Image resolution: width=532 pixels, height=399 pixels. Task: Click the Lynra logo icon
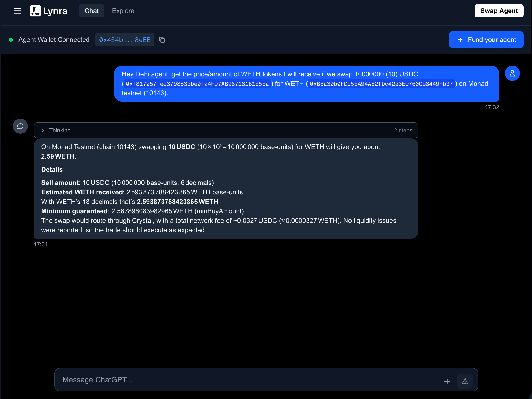pos(35,11)
